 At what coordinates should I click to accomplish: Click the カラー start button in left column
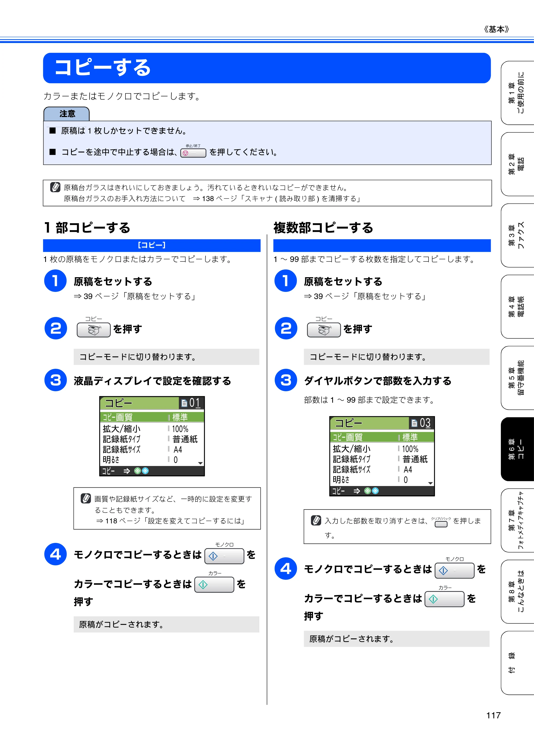click(214, 585)
